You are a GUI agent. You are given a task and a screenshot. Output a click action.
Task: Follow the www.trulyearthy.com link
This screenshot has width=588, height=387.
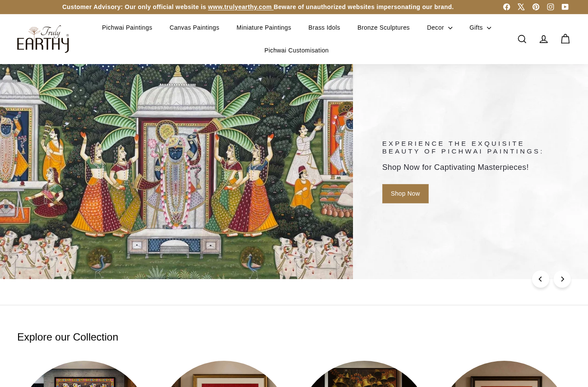[x=241, y=7]
